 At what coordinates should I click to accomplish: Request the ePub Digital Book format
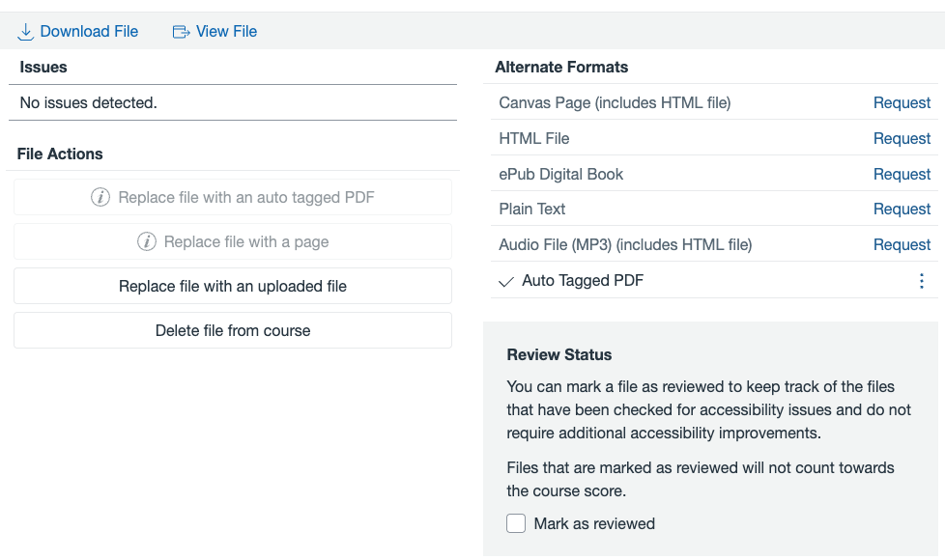[x=902, y=174]
